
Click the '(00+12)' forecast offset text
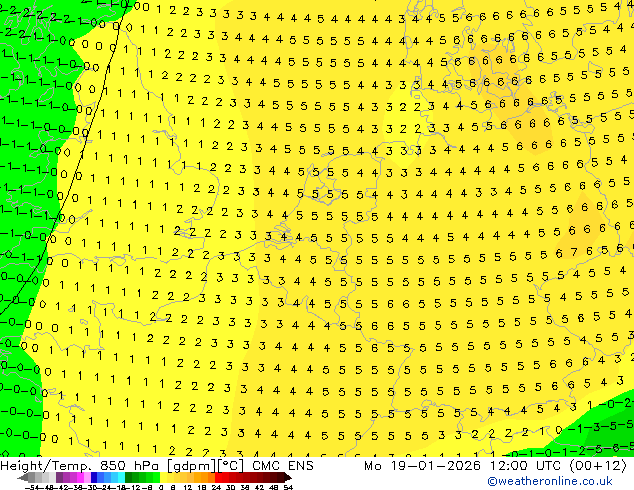point(598,466)
